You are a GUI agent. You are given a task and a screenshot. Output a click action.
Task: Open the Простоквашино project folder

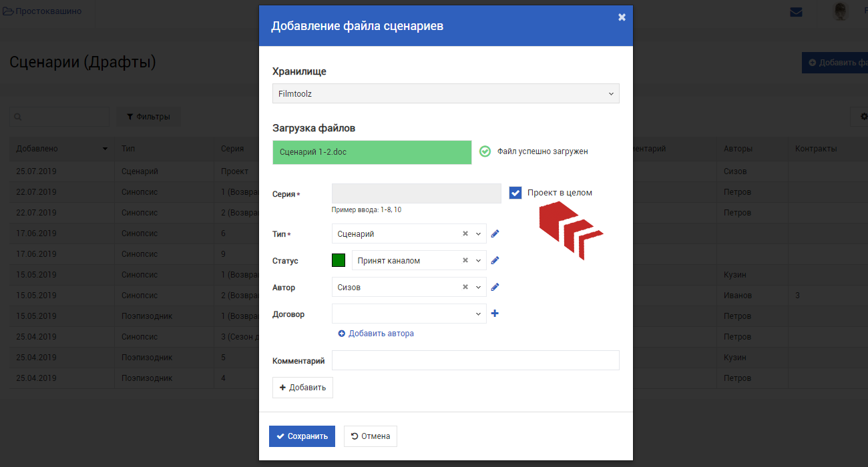click(x=42, y=11)
